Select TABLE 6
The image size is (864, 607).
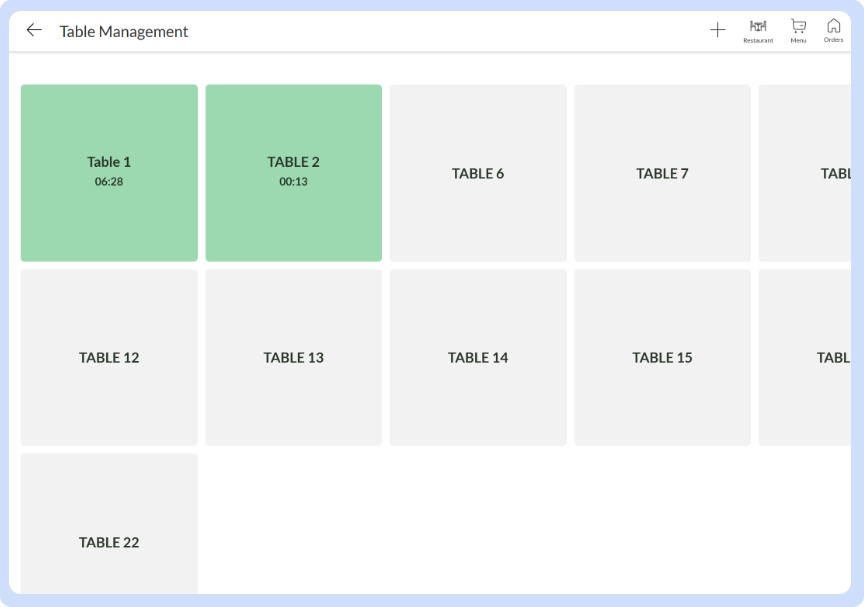477,172
